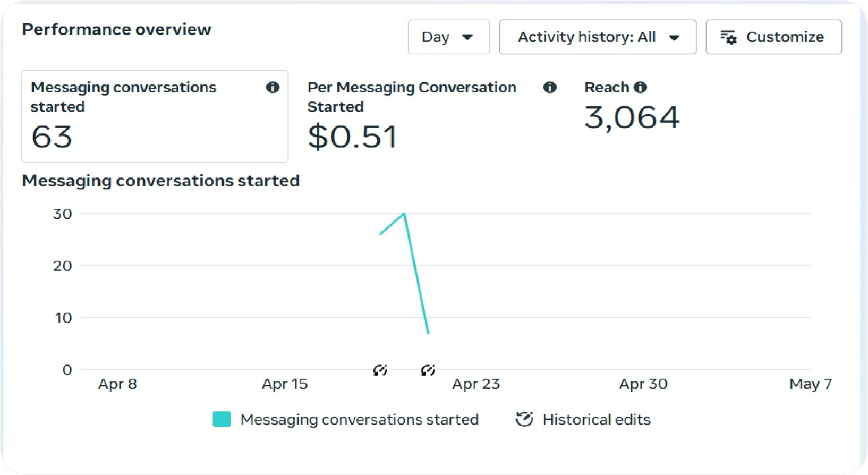Click the chart line peak at 30
The width and height of the screenshot is (868, 475).
pyautogui.click(x=404, y=214)
